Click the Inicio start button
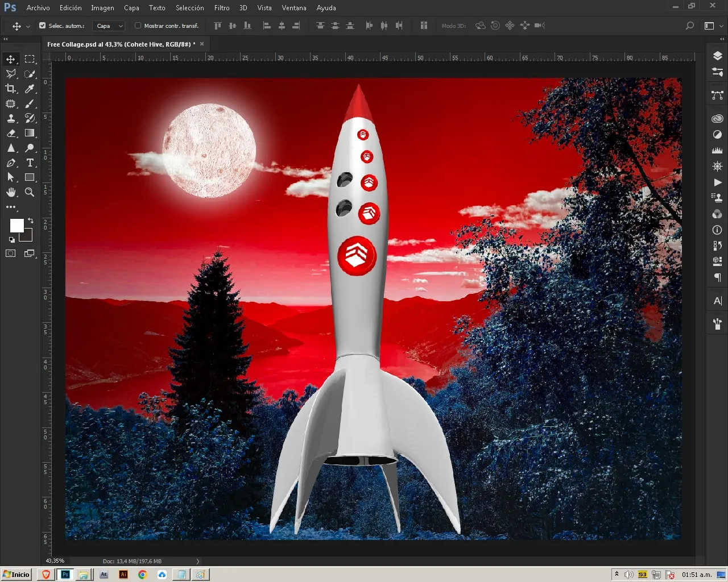This screenshot has width=728, height=582. pos(16,574)
